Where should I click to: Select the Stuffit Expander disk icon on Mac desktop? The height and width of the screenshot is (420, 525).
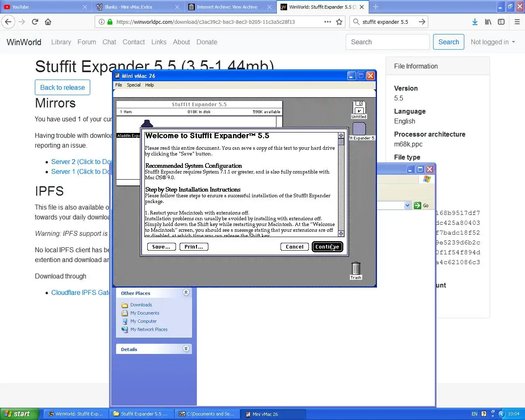[360, 132]
